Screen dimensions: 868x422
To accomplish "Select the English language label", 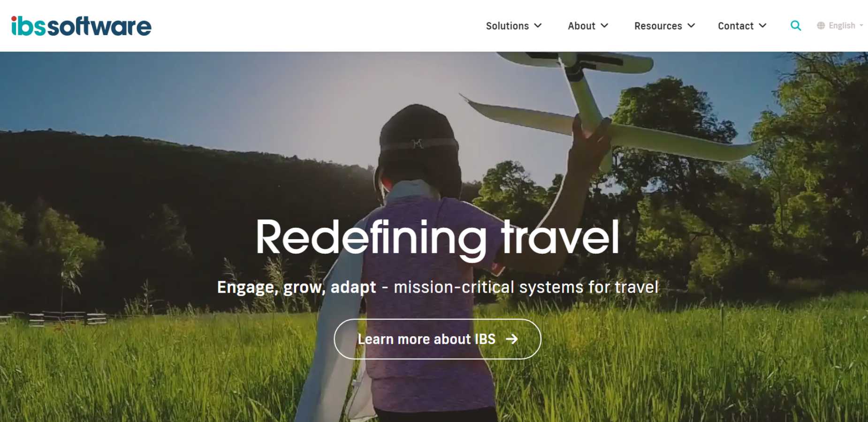I will (842, 26).
